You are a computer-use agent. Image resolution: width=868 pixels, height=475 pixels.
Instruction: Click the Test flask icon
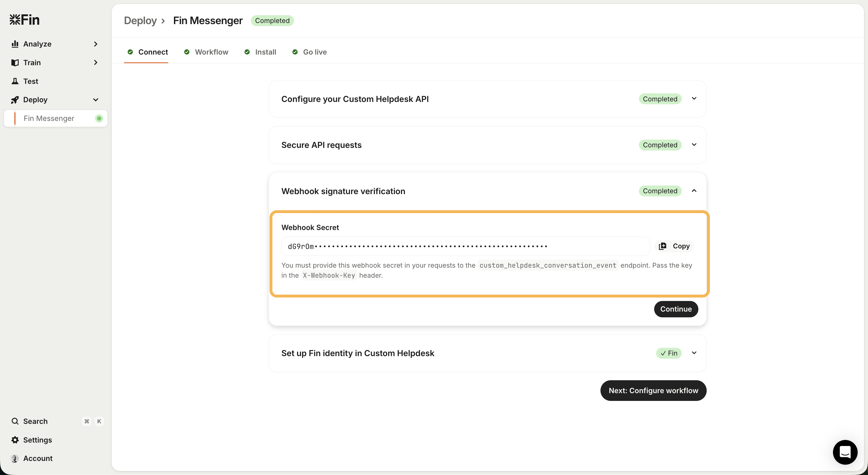(15, 81)
